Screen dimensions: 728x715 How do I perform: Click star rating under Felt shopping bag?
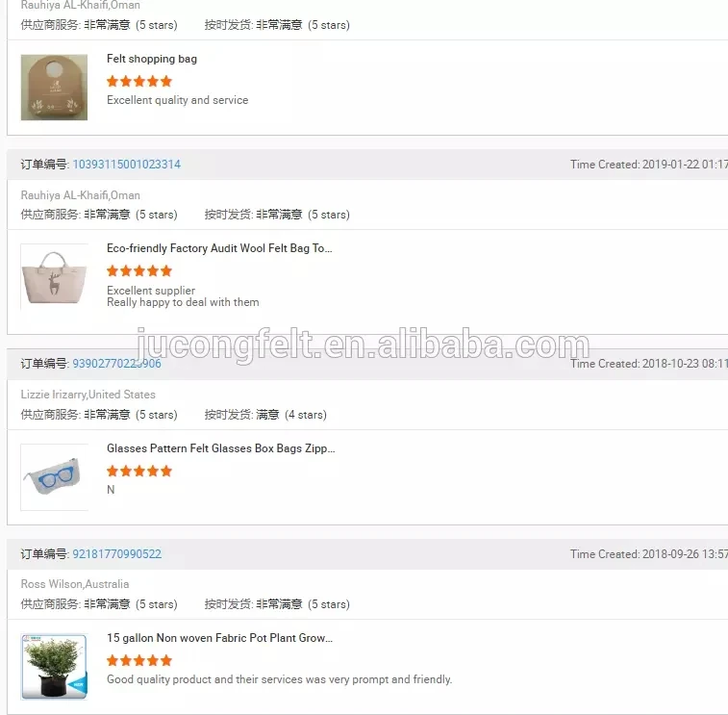(139, 82)
